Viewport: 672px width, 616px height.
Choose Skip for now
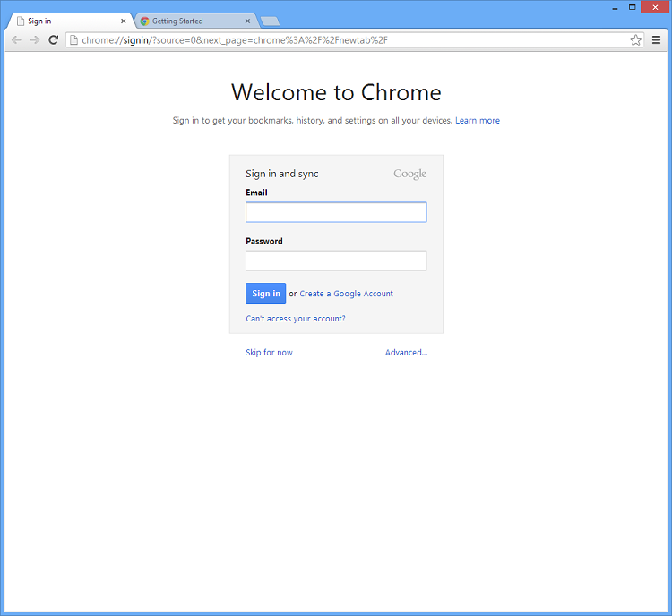pos(269,353)
